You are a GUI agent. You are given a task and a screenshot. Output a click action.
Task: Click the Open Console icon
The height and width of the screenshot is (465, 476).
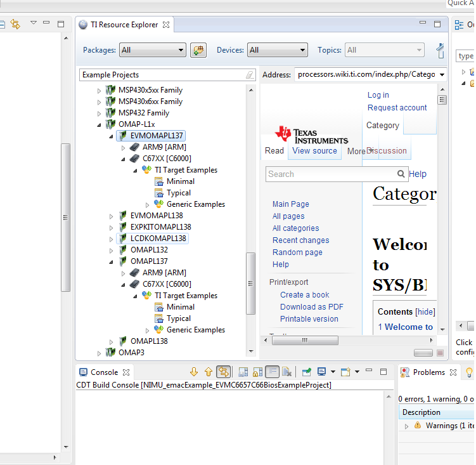345,372
